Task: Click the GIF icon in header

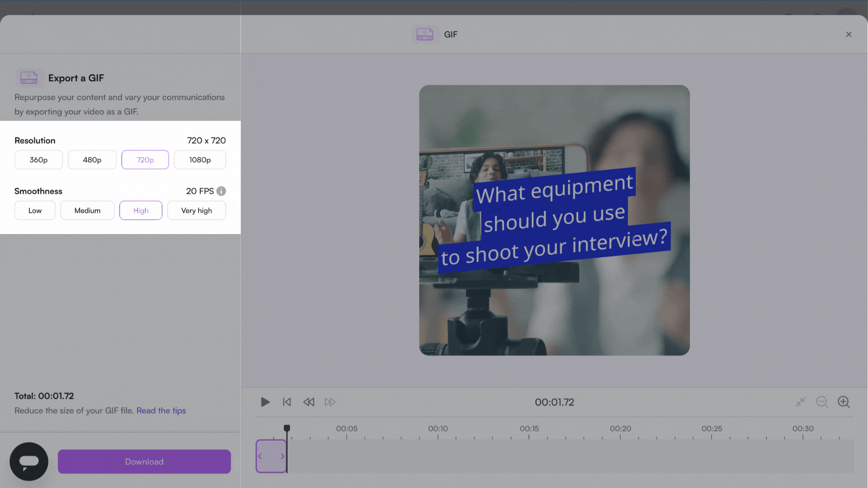Action: pyautogui.click(x=425, y=34)
